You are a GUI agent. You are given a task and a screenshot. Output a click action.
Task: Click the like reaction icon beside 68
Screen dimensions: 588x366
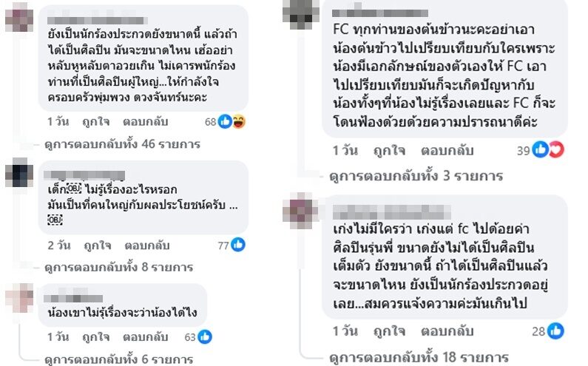225,121
